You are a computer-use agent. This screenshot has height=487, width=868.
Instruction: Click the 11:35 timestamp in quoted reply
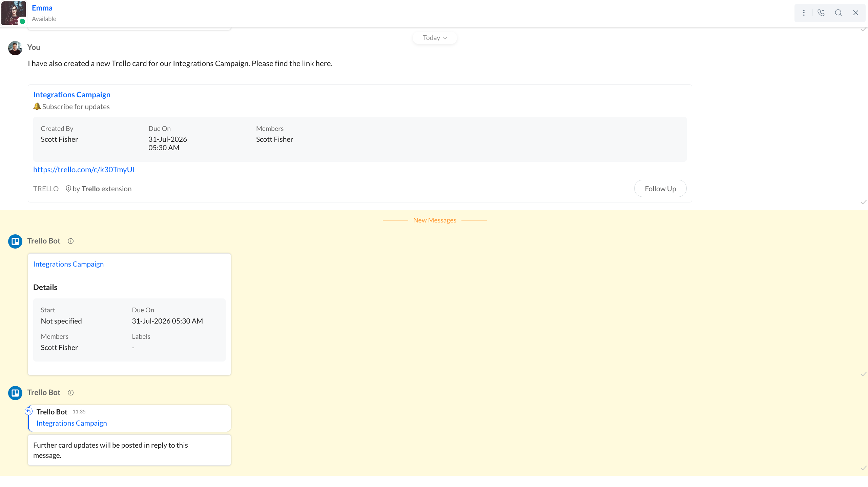coord(79,412)
